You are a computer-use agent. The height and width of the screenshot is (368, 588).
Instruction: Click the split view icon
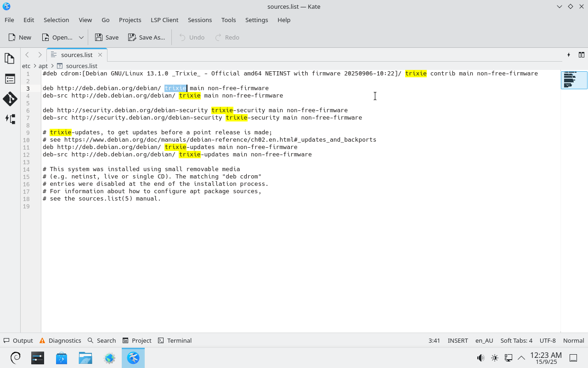click(x=581, y=55)
